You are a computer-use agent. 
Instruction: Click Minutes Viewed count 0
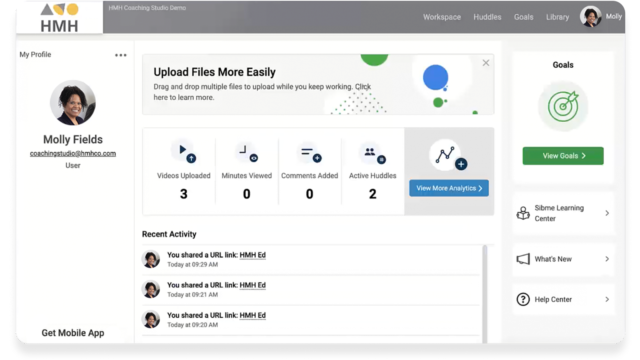click(x=247, y=194)
